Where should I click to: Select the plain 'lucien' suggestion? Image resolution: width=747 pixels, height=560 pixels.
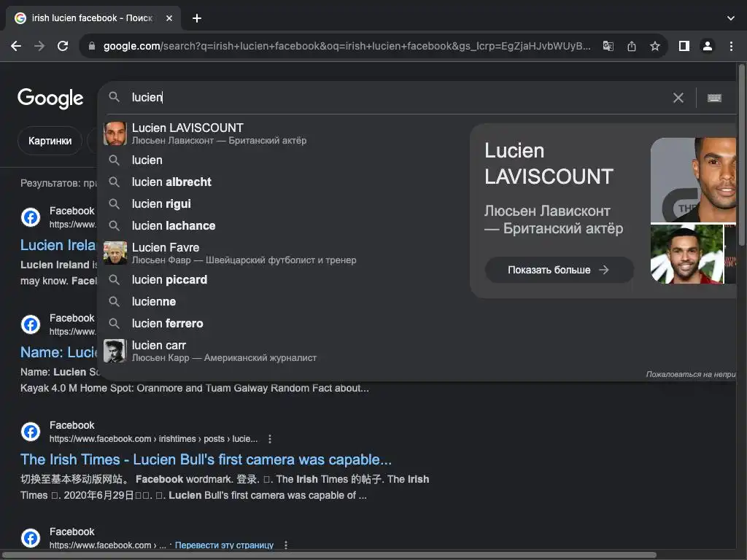pos(282,160)
